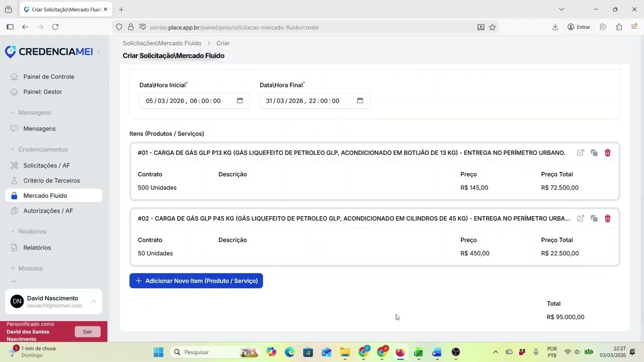
Task: Open Firefox profile extension icon beside Entrar
Action: click(603, 27)
